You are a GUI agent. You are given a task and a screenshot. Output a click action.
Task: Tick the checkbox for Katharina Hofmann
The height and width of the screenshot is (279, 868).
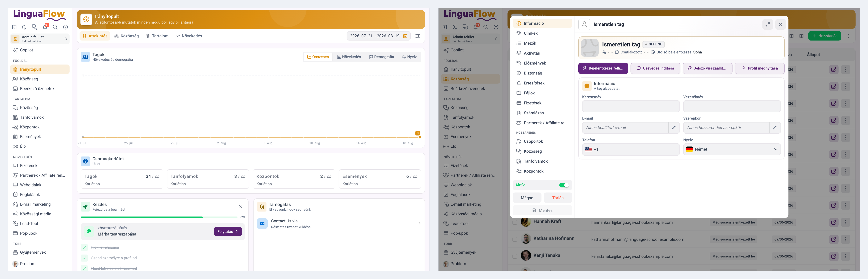(x=515, y=239)
